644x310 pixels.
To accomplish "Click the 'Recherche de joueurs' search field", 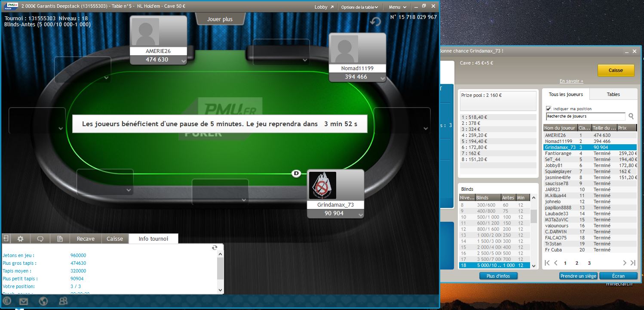I will pos(585,116).
